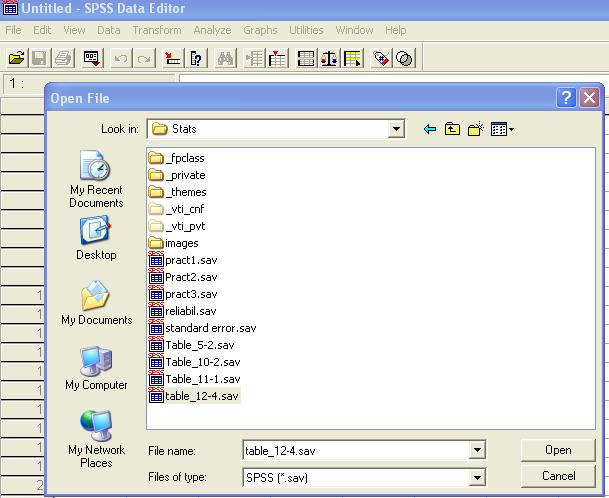Click the Insert Variable toolbar icon

coord(277,59)
